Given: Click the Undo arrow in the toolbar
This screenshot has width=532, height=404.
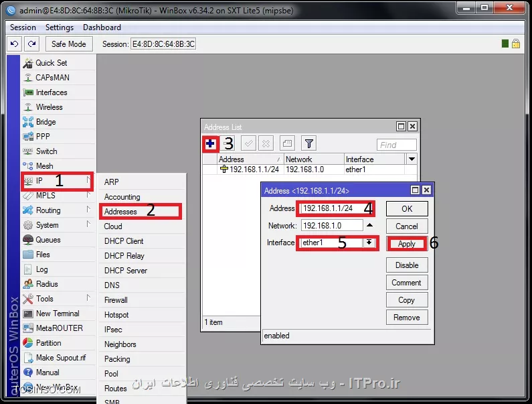Looking at the screenshot, I should tap(14, 44).
